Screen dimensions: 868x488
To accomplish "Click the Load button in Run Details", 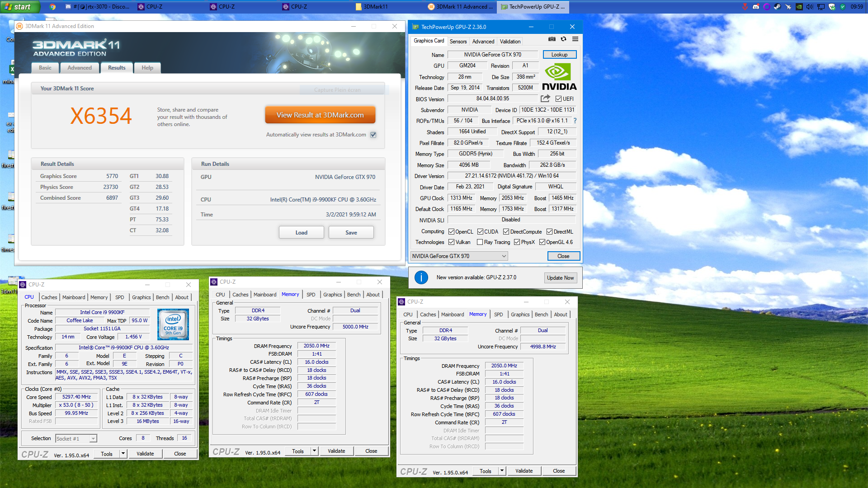I will [302, 233].
